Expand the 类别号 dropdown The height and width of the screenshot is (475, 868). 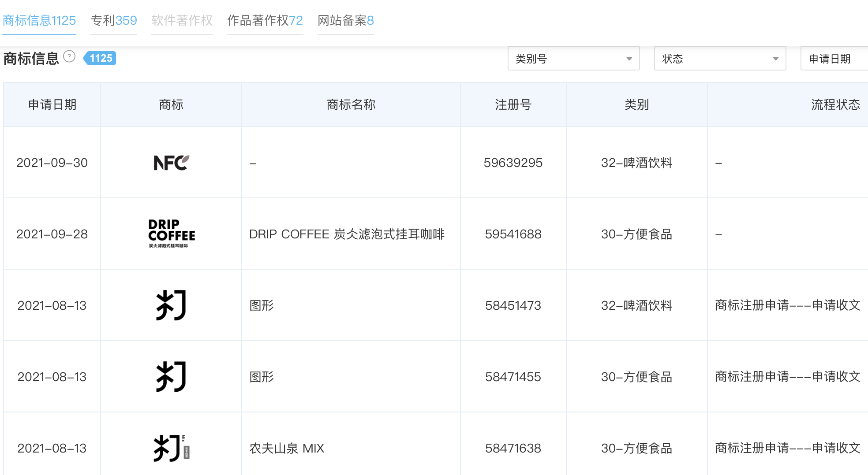(573, 59)
